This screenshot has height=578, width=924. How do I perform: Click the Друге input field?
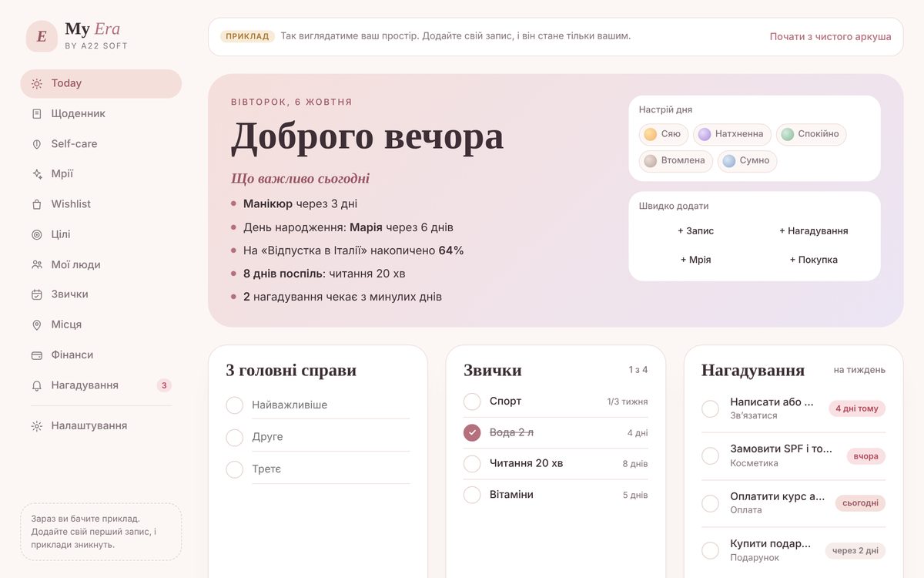pos(330,437)
